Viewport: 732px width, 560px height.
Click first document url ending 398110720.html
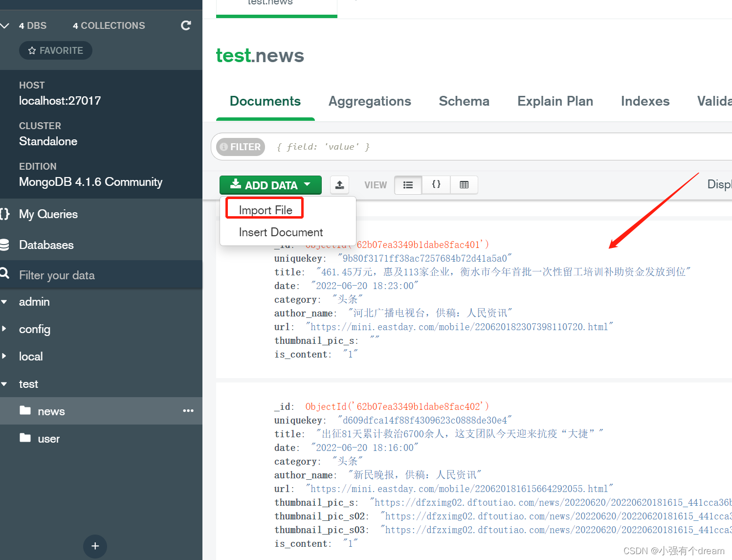pyautogui.click(x=459, y=327)
